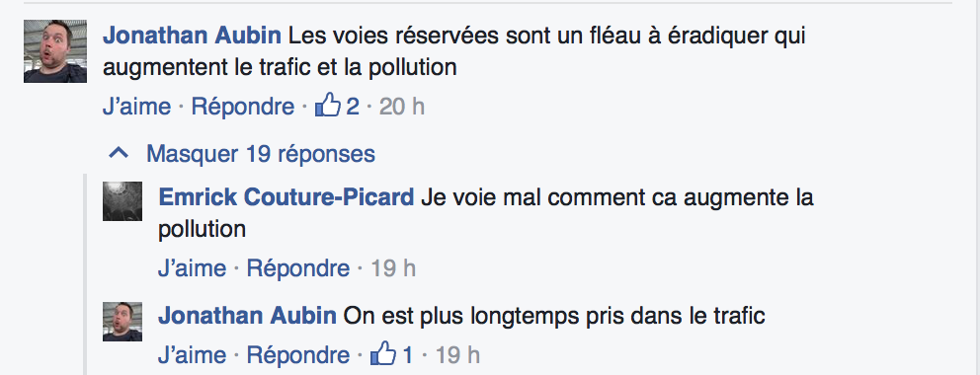Click the thumbs-up icon showing 2 likes
Screen dimensions: 980x375
coord(328,106)
